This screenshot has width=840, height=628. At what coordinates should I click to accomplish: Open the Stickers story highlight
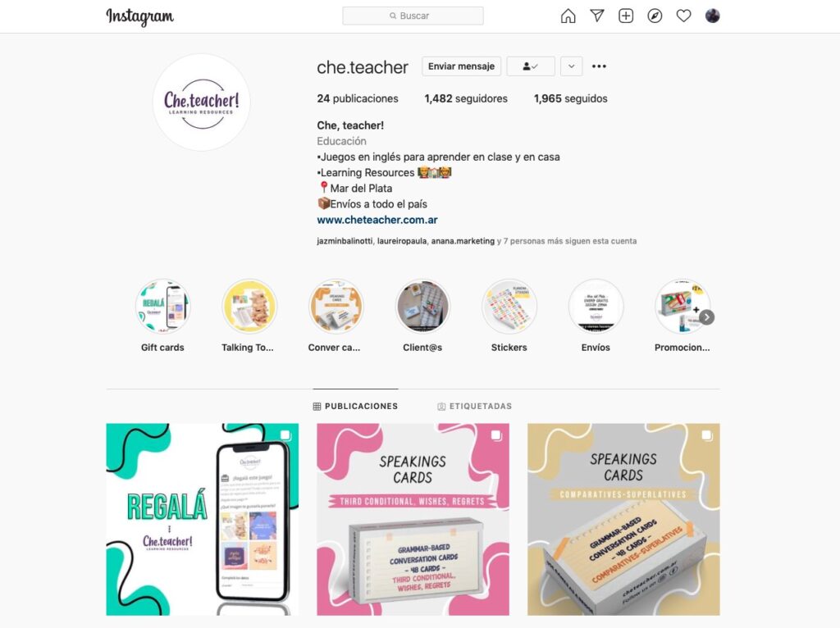pos(509,316)
